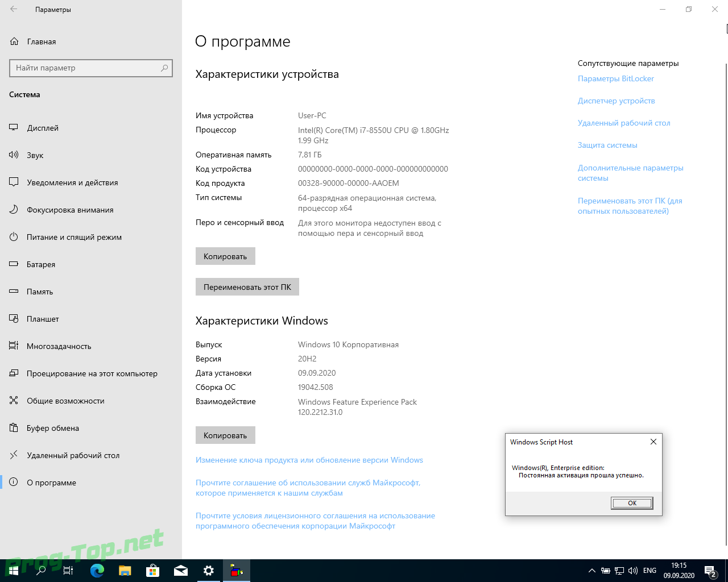Open Параметры BitLocker link
Screen dimensions: 728x582
(x=616, y=78)
